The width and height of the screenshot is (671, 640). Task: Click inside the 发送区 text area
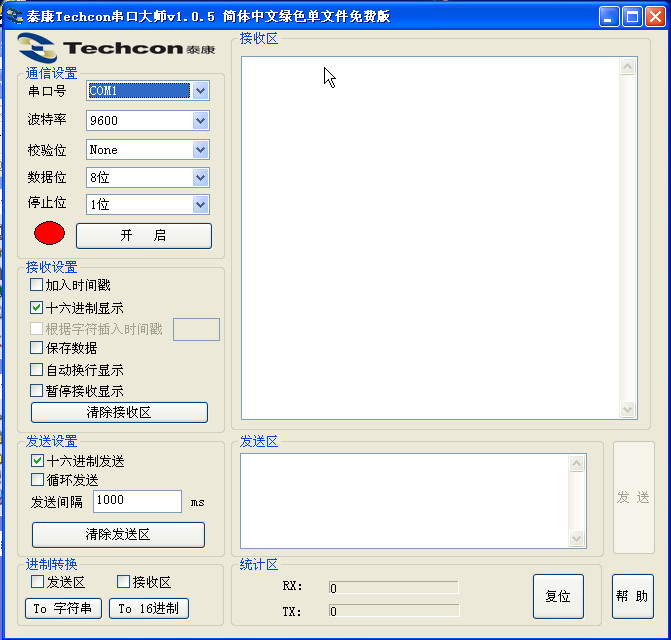coord(404,501)
